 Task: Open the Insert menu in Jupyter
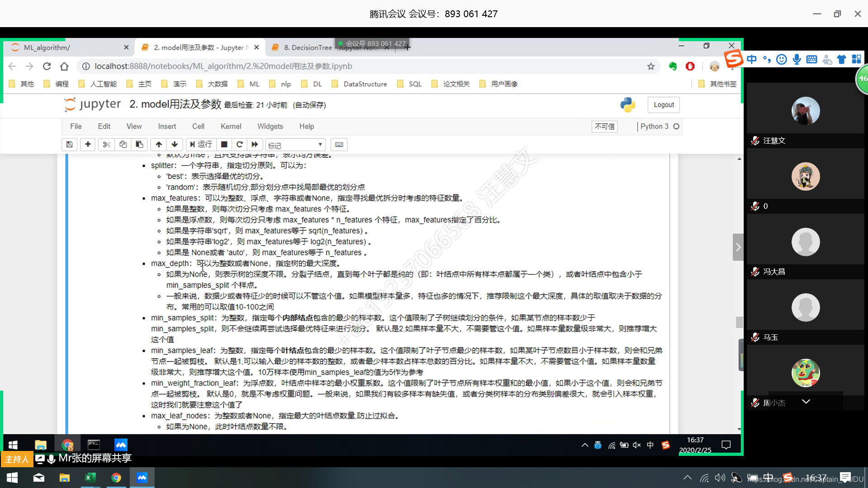(167, 127)
